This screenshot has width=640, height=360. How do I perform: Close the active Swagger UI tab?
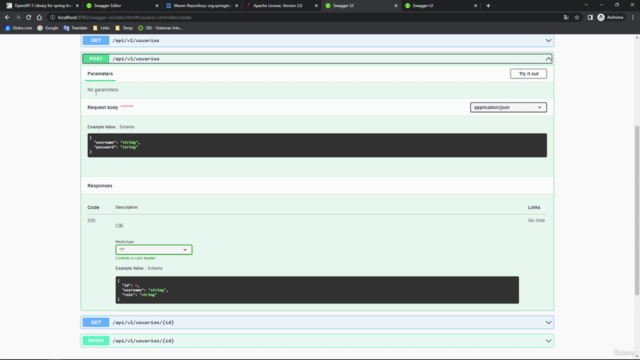396,6
